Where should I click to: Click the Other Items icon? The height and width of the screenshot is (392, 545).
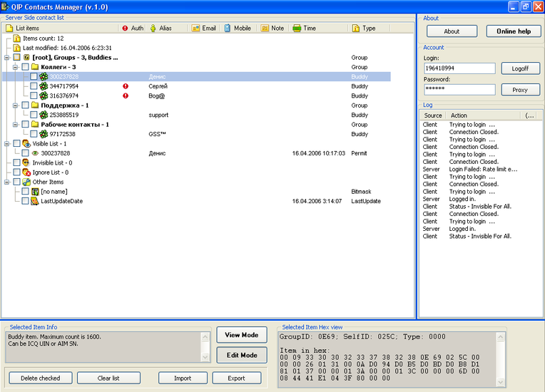coord(26,182)
